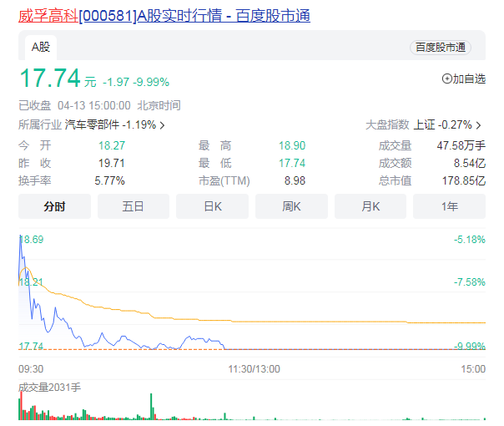504x426 pixels.
Task: Click the 11:30/13:00 time axis marker
Action: [x=254, y=368]
